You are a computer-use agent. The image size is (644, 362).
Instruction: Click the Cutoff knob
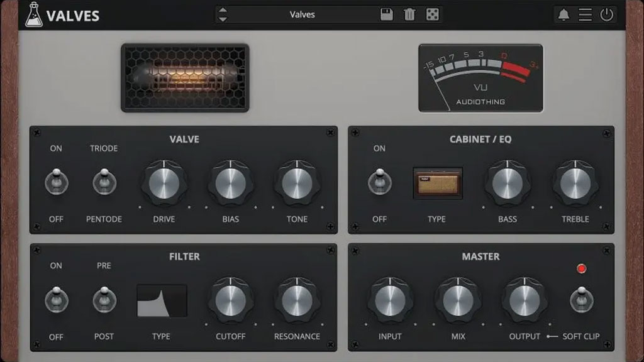[230, 300]
